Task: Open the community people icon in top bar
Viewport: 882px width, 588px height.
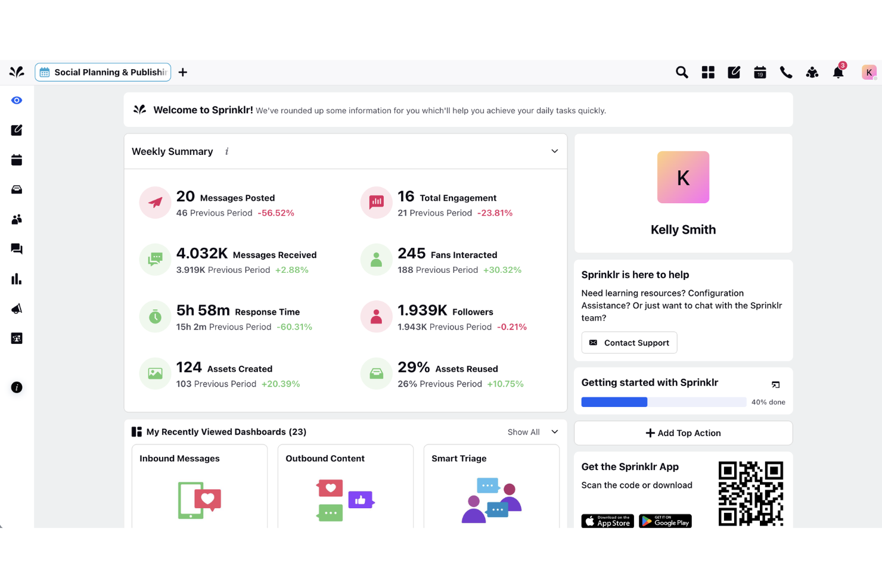Action: click(x=812, y=72)
